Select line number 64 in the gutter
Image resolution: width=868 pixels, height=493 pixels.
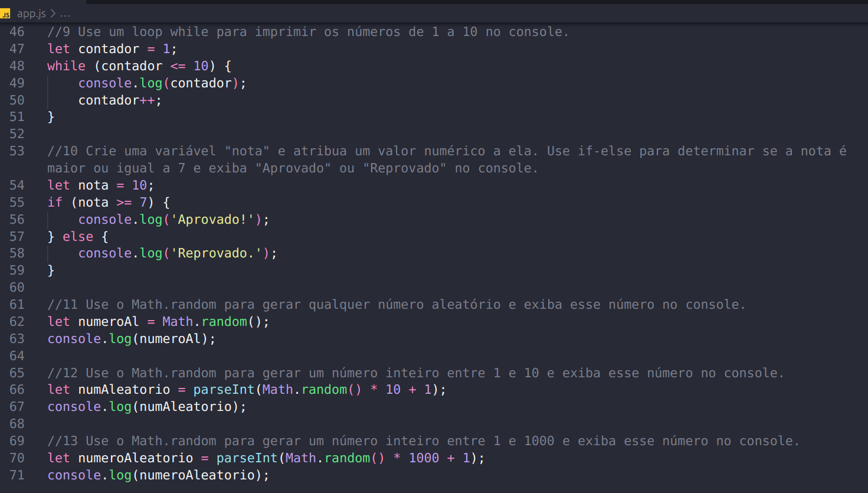(17, 356)
